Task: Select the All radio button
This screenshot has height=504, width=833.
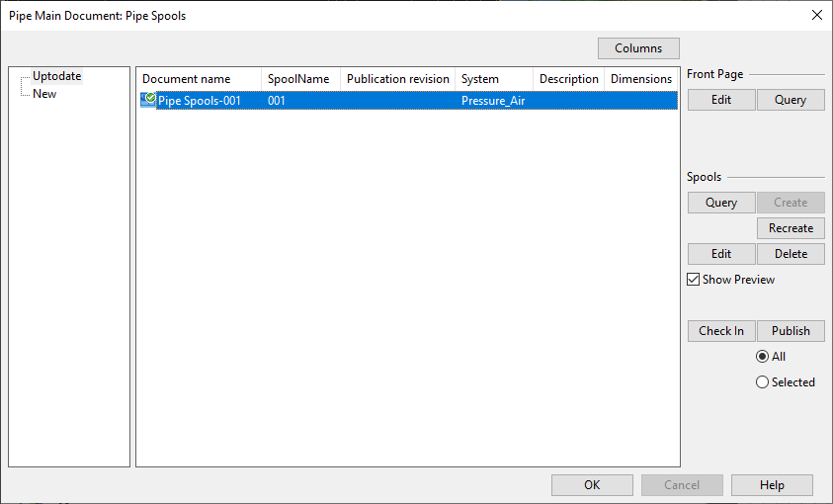Action: coord(762,357)
